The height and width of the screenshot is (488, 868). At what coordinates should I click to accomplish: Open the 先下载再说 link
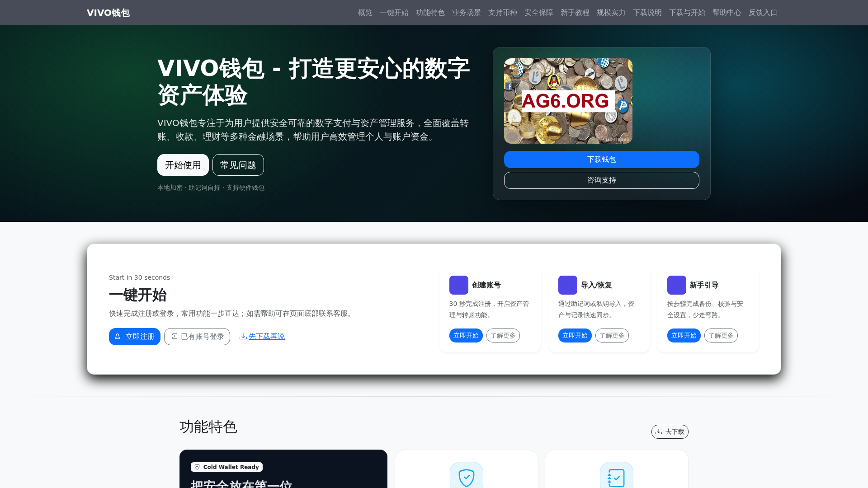267,337
